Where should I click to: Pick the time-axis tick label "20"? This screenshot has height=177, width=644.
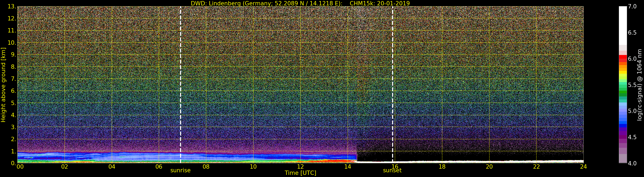[489, 166]
